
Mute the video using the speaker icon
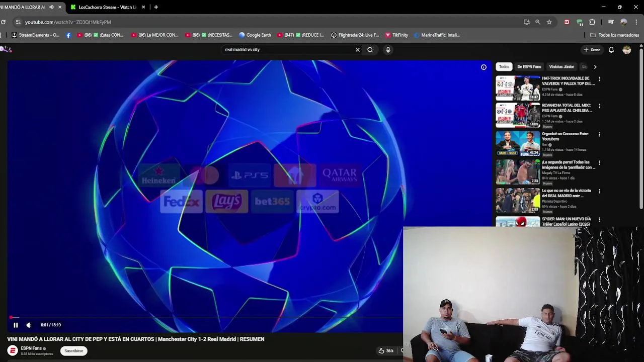(29, 325)
